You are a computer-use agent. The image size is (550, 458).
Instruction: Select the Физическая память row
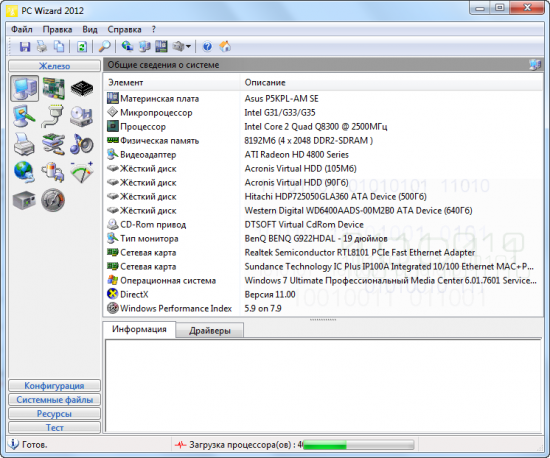pyautogui.click(x=323, y=141)
